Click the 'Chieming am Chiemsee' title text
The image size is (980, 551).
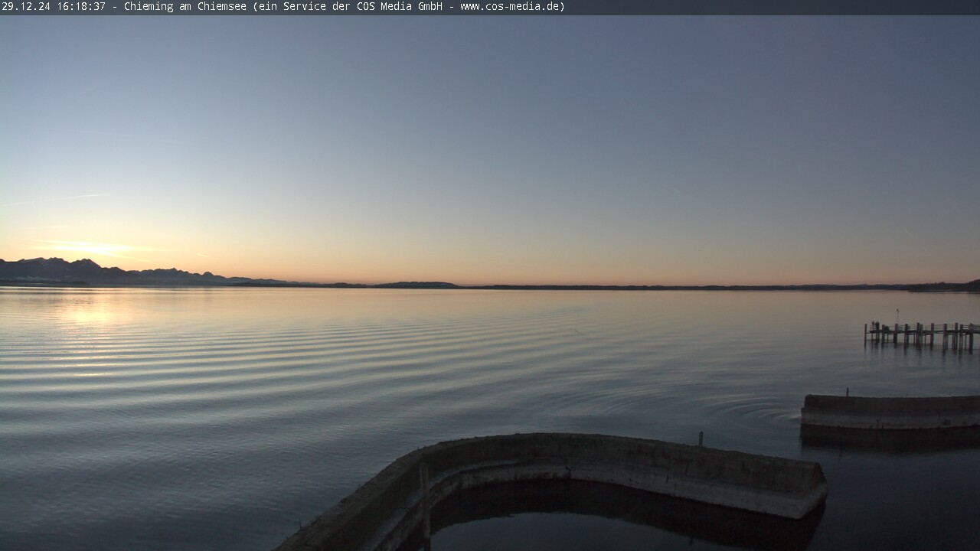185,7
